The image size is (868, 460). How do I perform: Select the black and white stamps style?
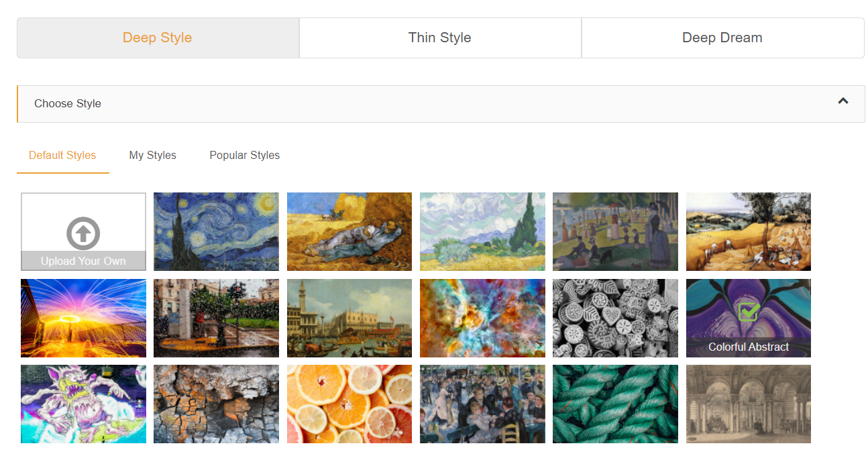[615, 318]
